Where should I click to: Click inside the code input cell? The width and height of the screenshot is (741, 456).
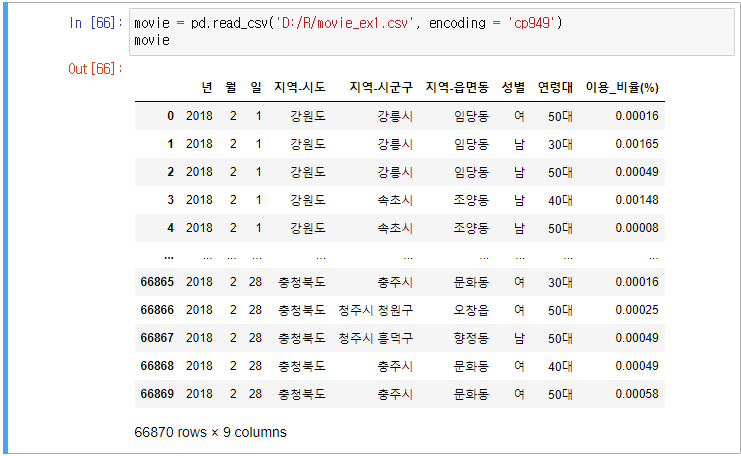tap(431, 32)
